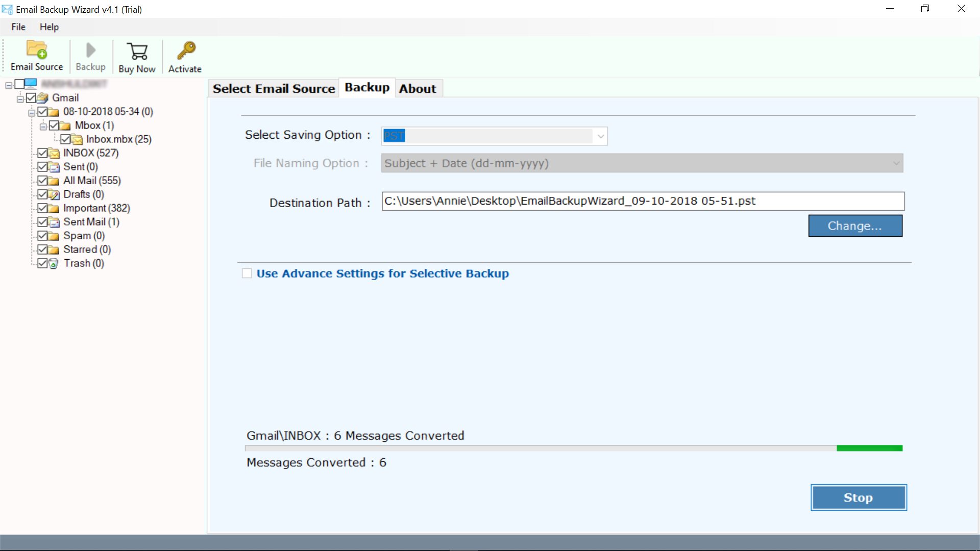The image size is (980, 551).
Task: Click the Email Source toolbar icon
Action: [x=37, y=56]
